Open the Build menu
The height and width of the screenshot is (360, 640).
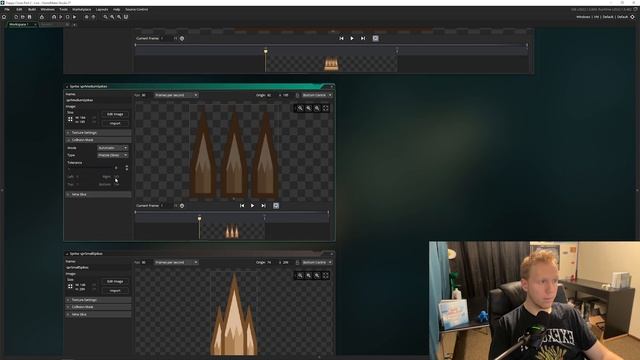(32, 9)
